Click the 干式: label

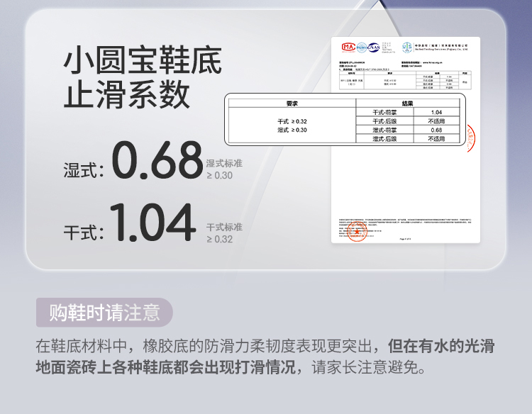[84, 233]
